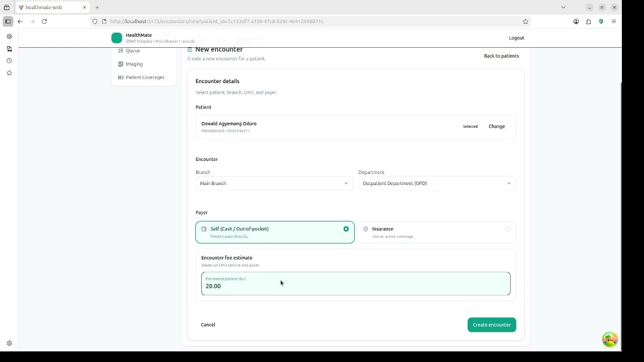644x362 pixels.
Task: Open the Department dropdown
Action: click(x=437, y=184)
